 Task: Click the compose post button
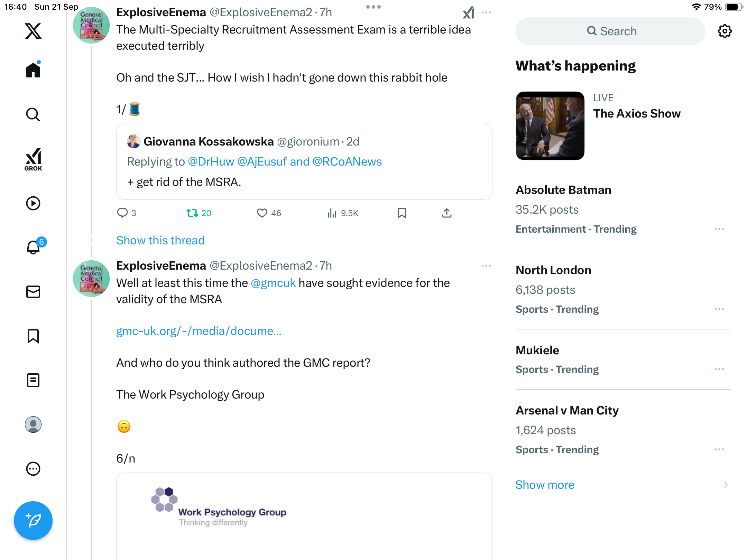[x=33, y=520]
